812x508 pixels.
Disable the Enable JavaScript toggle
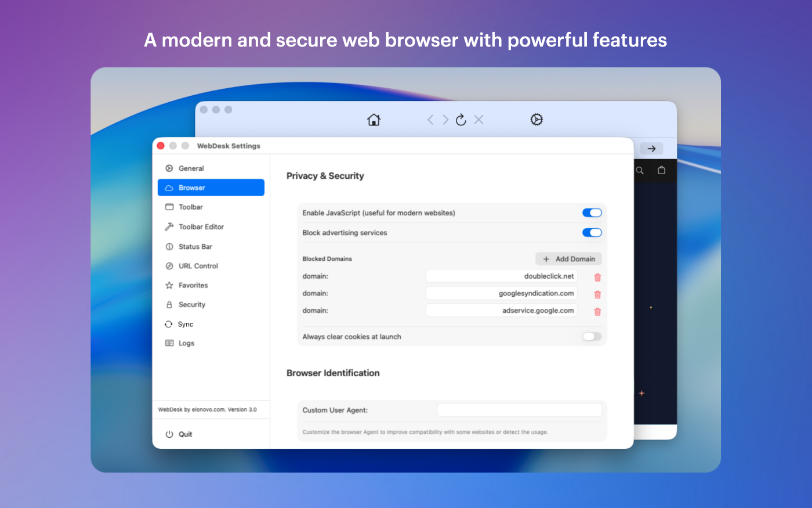tap(592, 213)
